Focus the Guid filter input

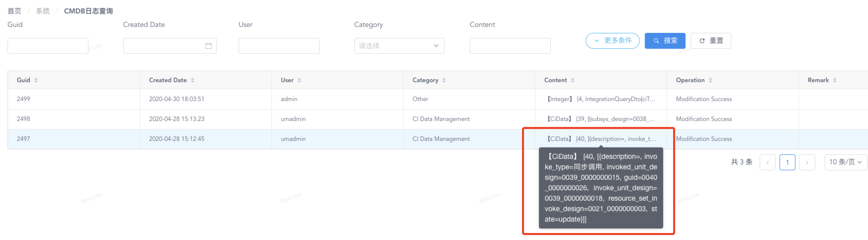[48, 46]
